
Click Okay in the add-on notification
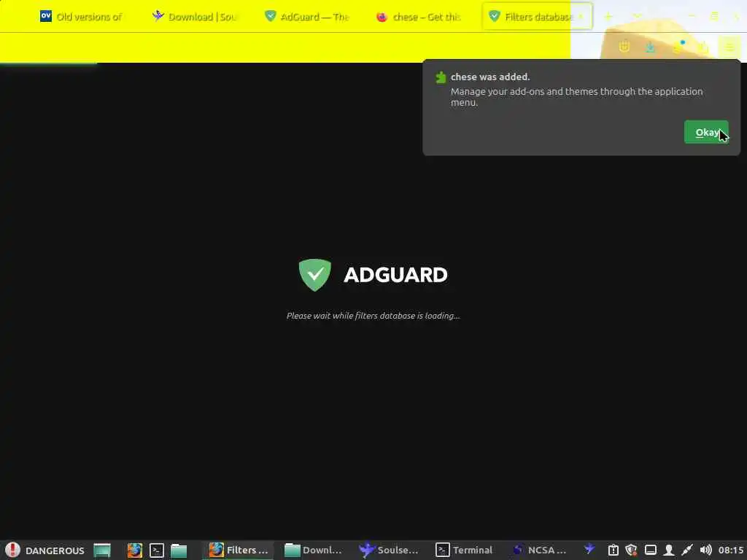(x=706, y=132)
